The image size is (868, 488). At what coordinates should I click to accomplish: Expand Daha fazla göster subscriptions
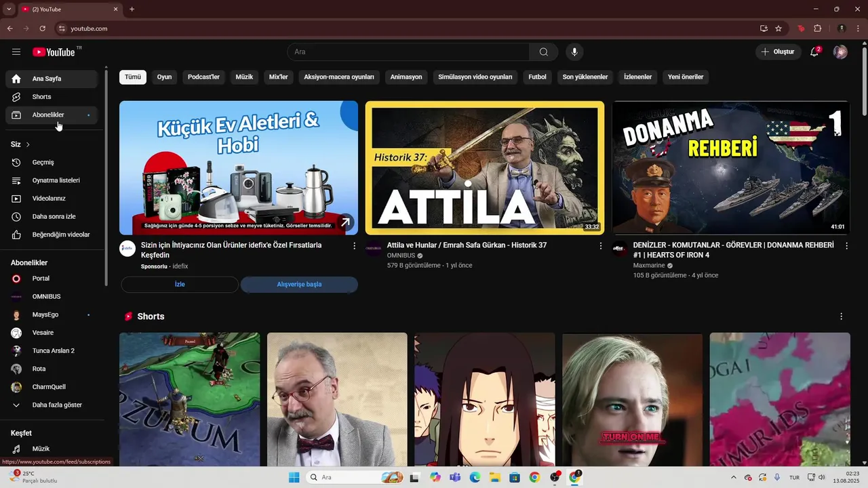(52, 405)
